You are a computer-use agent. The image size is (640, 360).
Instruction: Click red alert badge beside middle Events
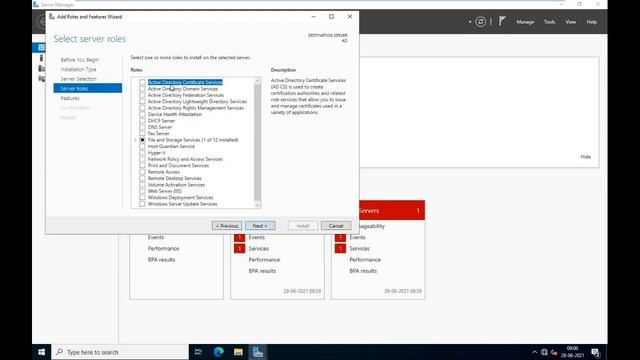tap(239, 237)
